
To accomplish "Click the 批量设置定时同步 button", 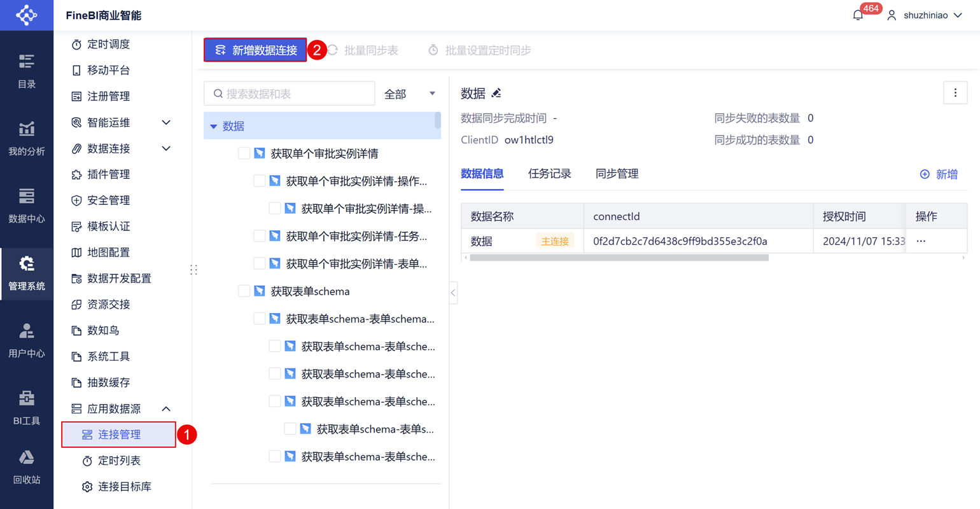I will point(480,50).
